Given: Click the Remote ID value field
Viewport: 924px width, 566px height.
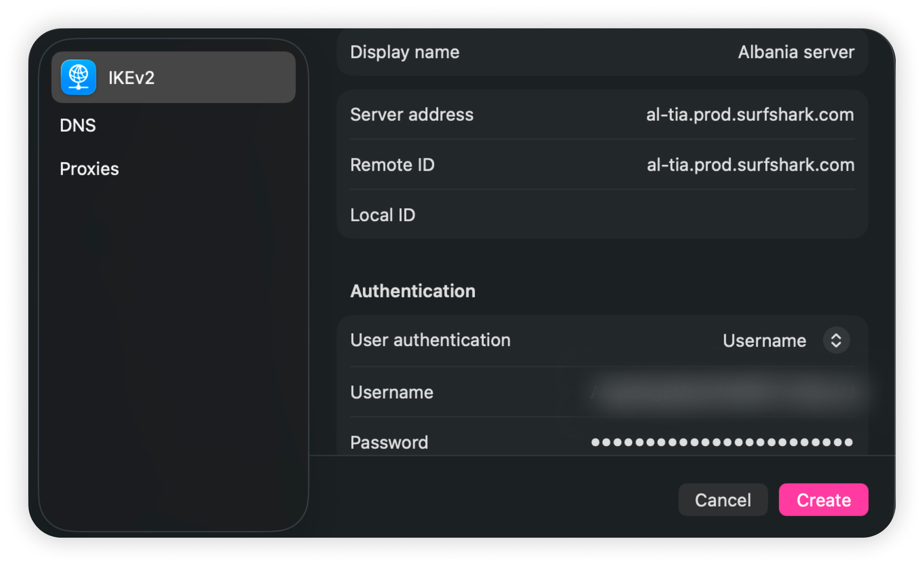Looking at the screenshot, I should (x=750, y=165).
